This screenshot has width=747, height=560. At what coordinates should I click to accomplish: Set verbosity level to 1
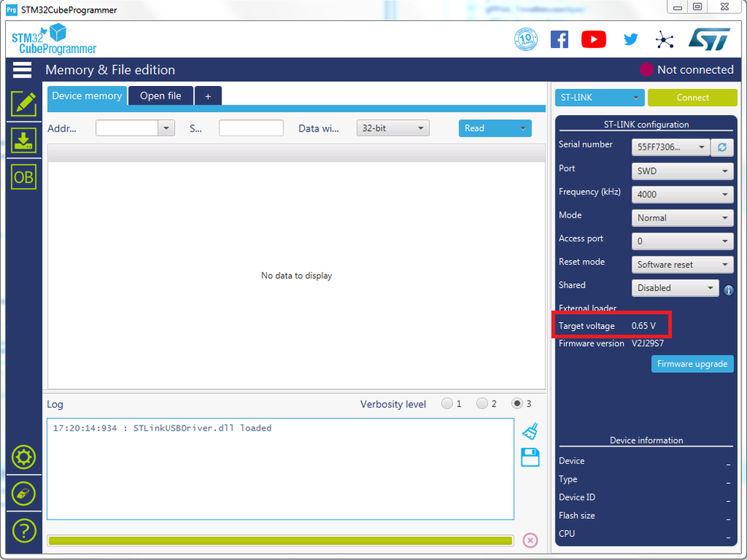[x=447, y=404]
